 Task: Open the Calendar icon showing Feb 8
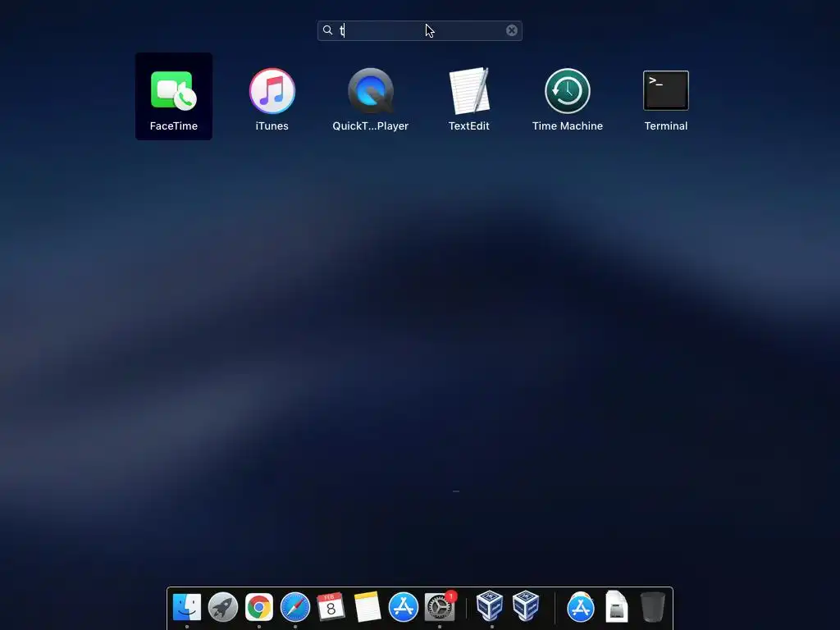click(x=331, y=607)
